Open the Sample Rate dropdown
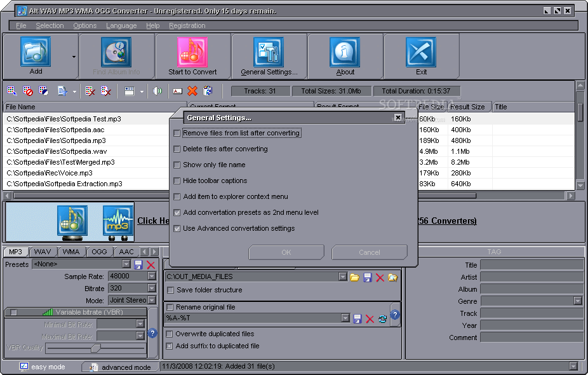The image size is (588, 375). point(152,276)
